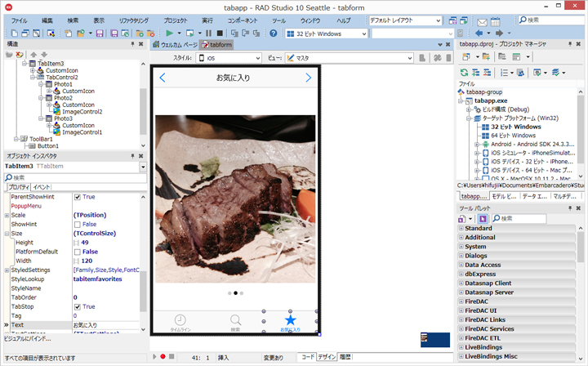Image resolution: width=588 pixels, height=366 pixels.
Task: Click the Run (green play) toolbar button
Action: tap(170, 33)
